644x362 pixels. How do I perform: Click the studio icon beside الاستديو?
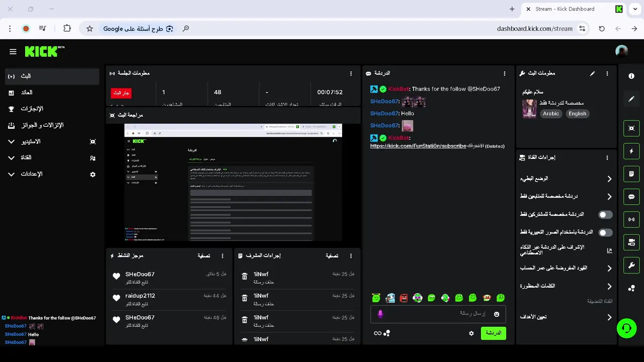pos(93,142)
